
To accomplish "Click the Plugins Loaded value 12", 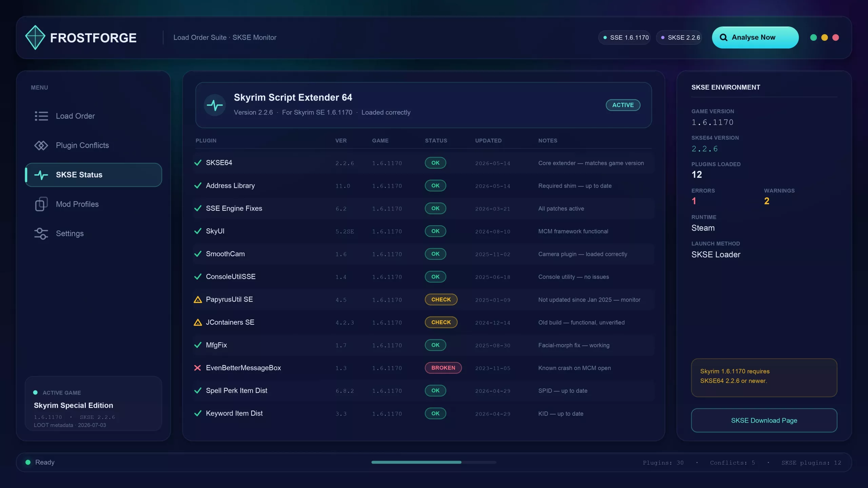I will pos(697,175).
